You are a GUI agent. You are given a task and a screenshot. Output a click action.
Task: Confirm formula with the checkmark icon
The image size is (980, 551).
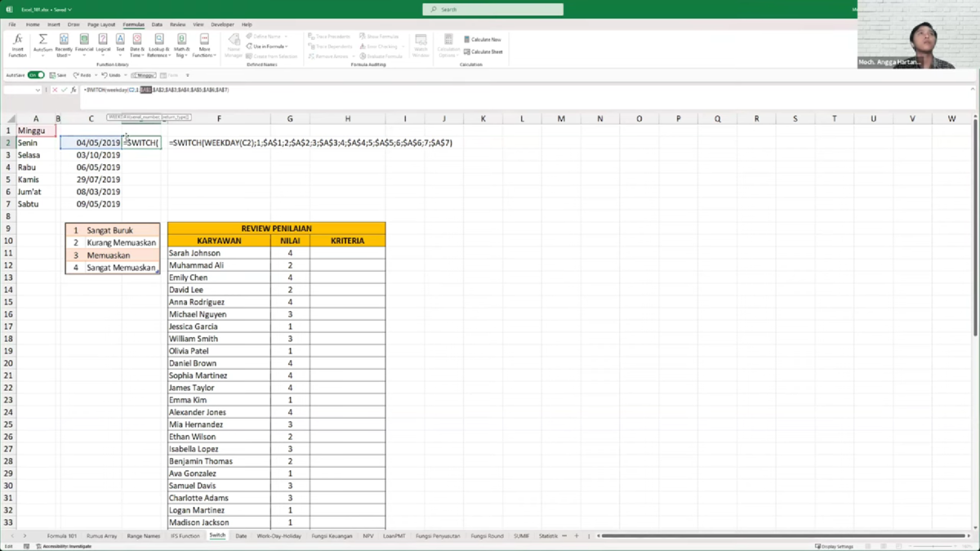coord(64,90)
